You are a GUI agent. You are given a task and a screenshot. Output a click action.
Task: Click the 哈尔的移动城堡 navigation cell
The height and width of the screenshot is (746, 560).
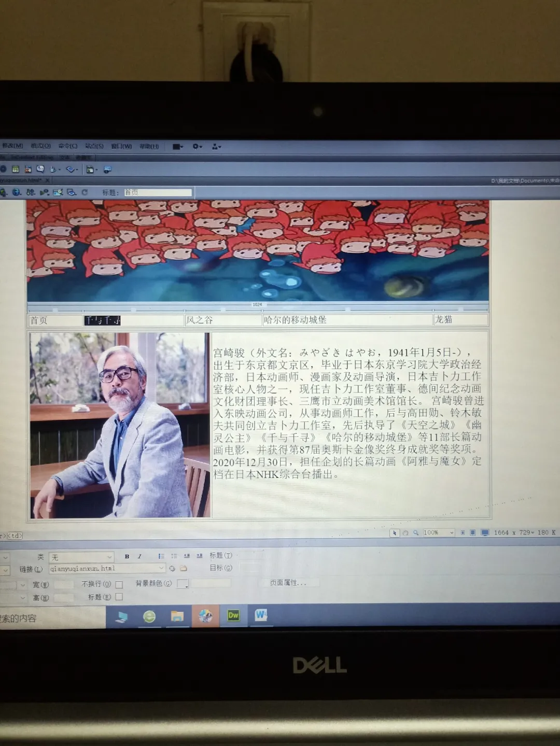point(347,320)
